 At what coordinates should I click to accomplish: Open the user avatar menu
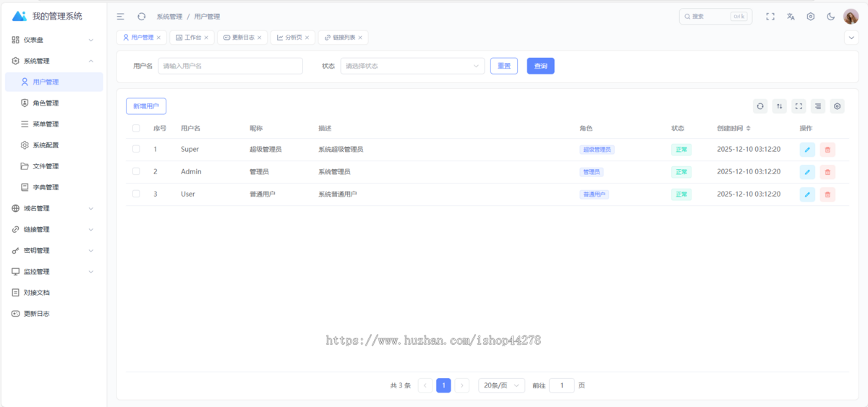[851, 16]
